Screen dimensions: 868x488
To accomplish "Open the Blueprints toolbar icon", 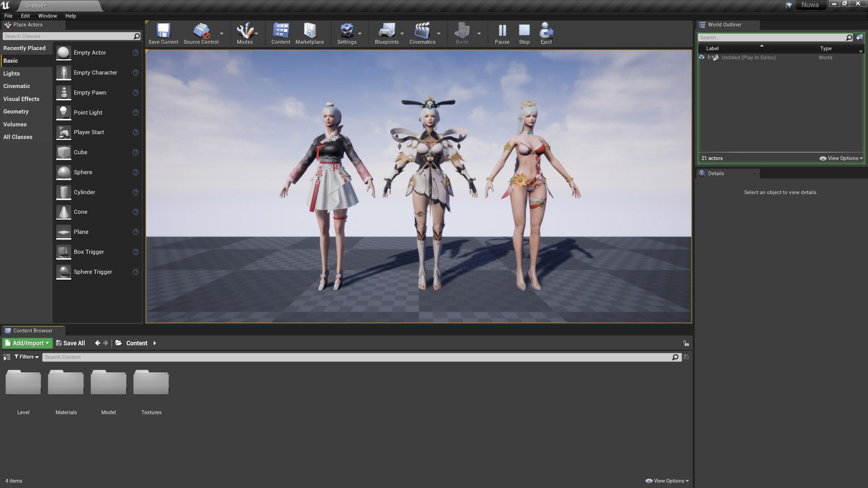I will pos(387,31).
